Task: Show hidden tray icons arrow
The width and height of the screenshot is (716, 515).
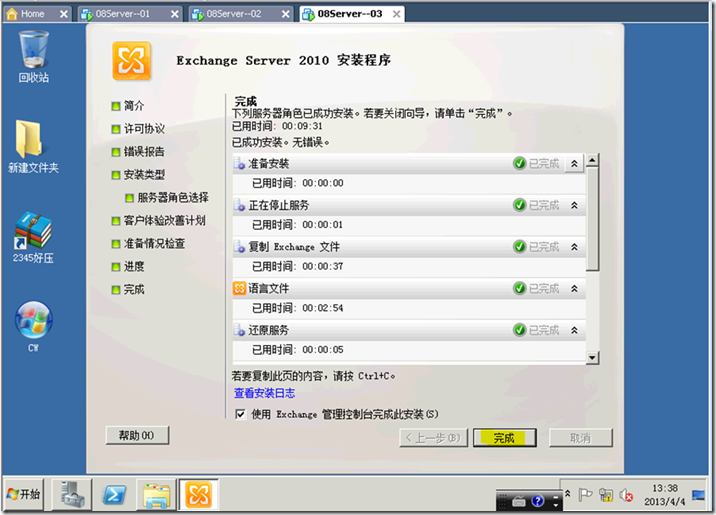Action: (568, 494)
